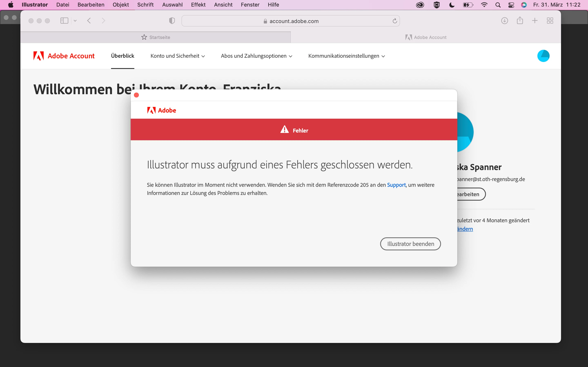Open sidebar options chevron dropdown
Screen dimensions: 588x367
click(75, 21)
